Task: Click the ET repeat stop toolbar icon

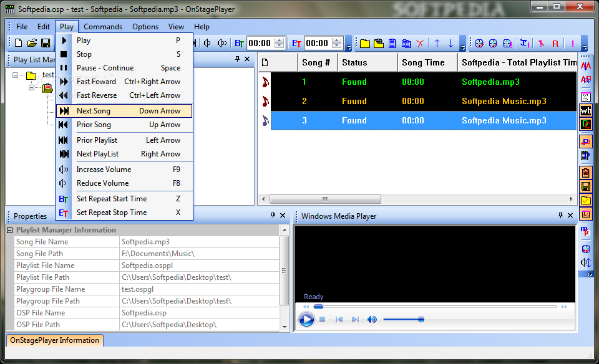Action: pyautogui.click(x=297, y=44)
